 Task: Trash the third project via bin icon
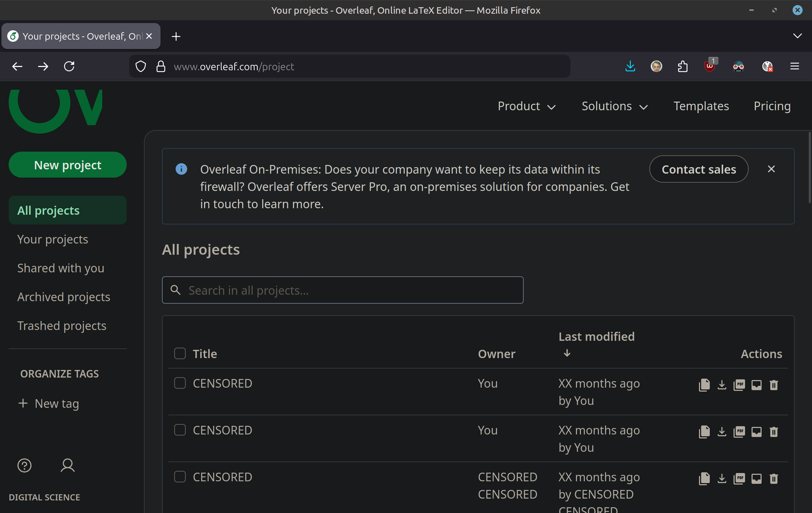pyautogui.click(x=773, y=478)
